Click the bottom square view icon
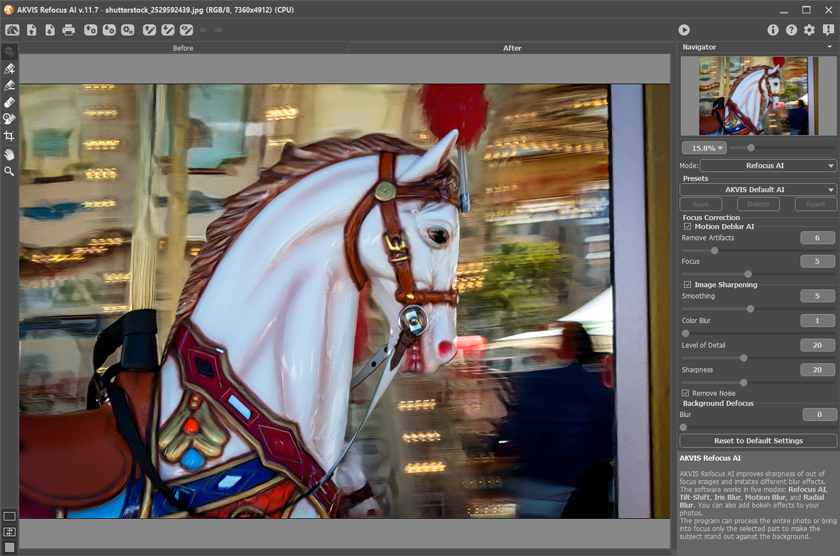 pos(9,547)
